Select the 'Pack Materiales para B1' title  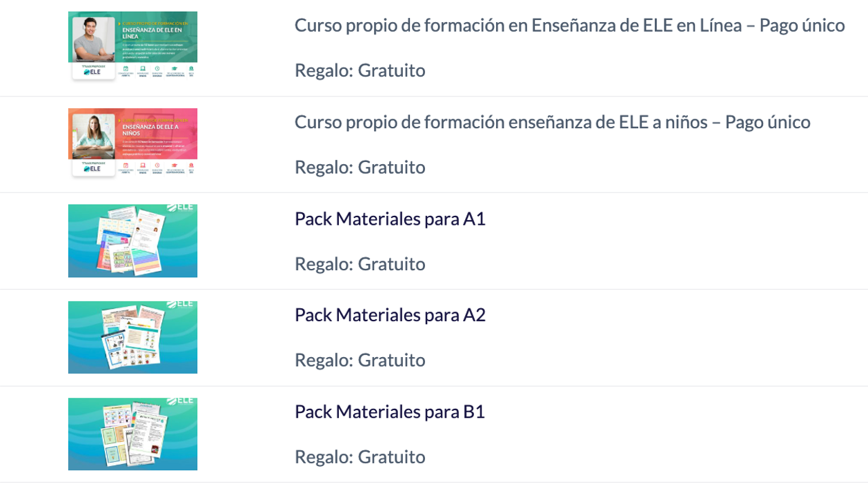pos(390,412)
